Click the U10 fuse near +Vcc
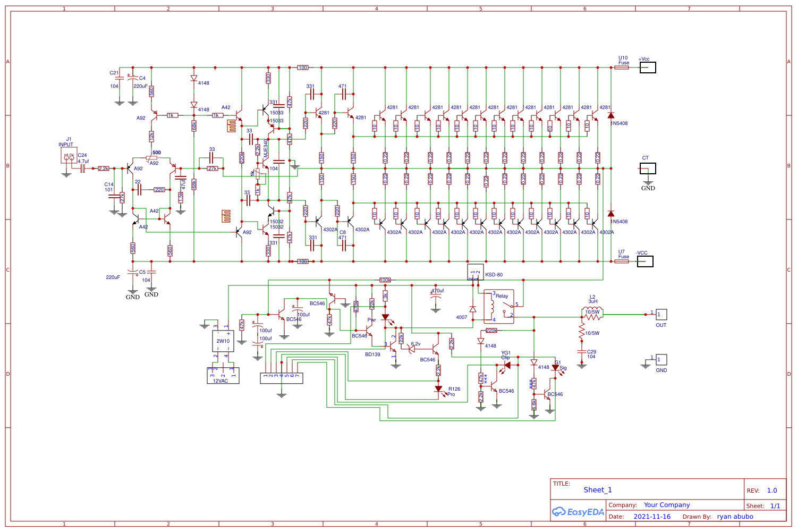 click(622, 67)
